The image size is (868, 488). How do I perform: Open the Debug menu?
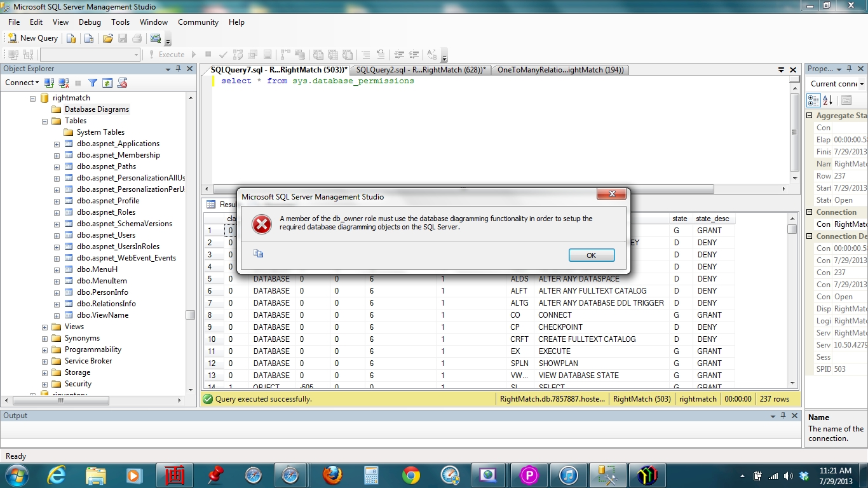pyautogui.click(x=90, y=22)
